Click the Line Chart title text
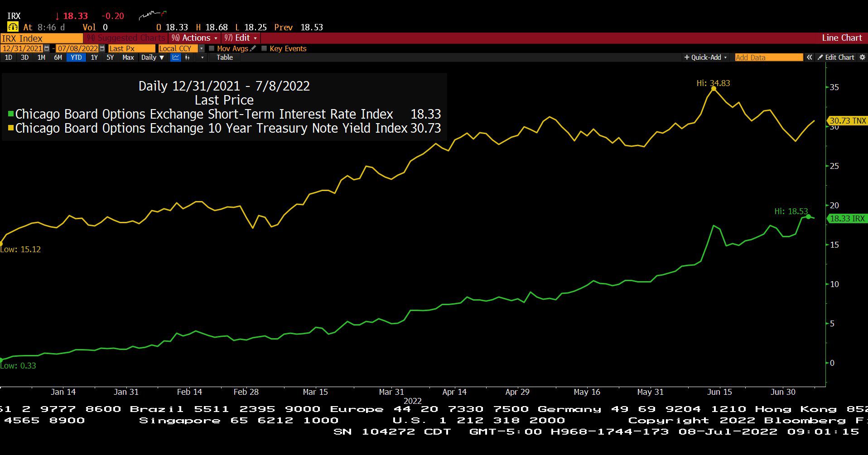This screenshot has width=868, height=455. (x=842, y=38)
